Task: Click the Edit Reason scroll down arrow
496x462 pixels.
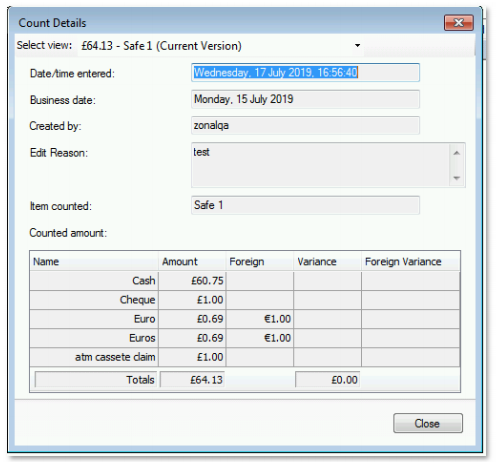Action: tap(457, 178)
